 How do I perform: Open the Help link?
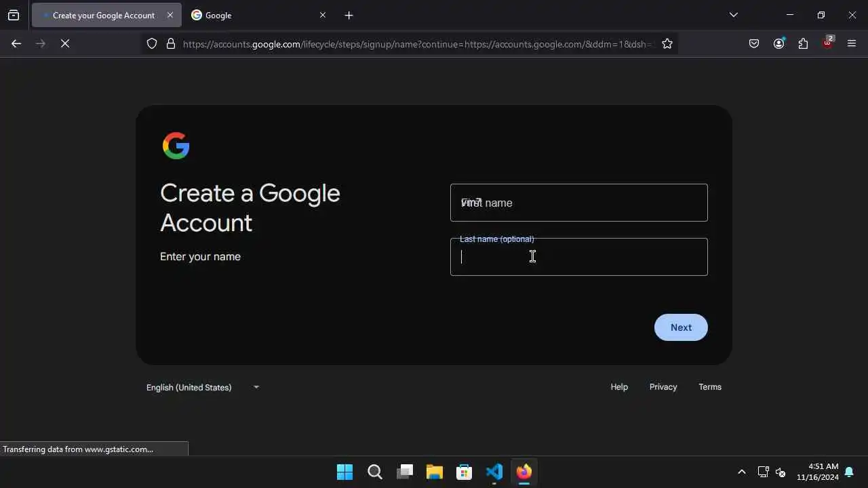click(619, 387)
